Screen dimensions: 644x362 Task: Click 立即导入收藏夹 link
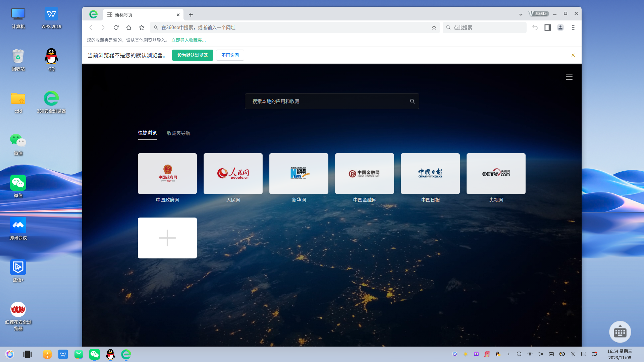pos(189,40)
